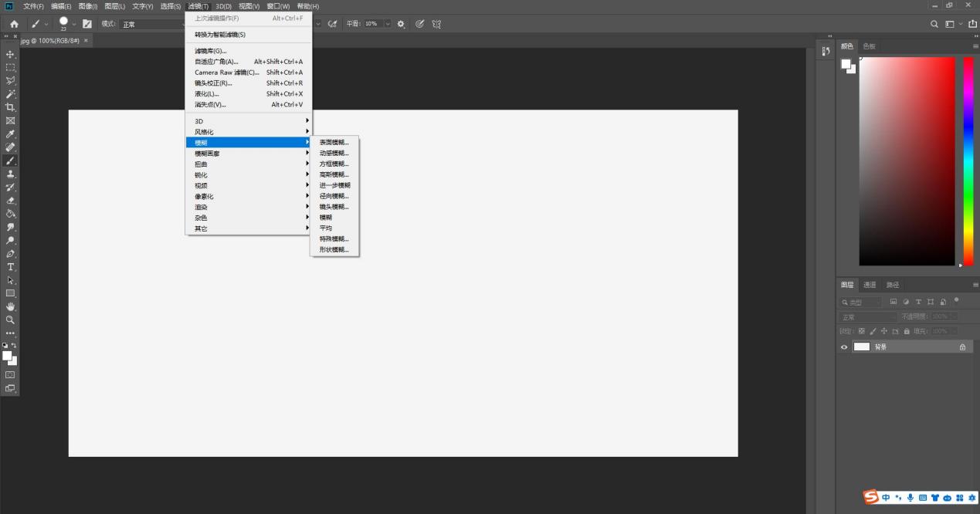980x514 pixels.
Task: Open the 平滑 smoothing value dropdown
Action: tap(387, 24)
